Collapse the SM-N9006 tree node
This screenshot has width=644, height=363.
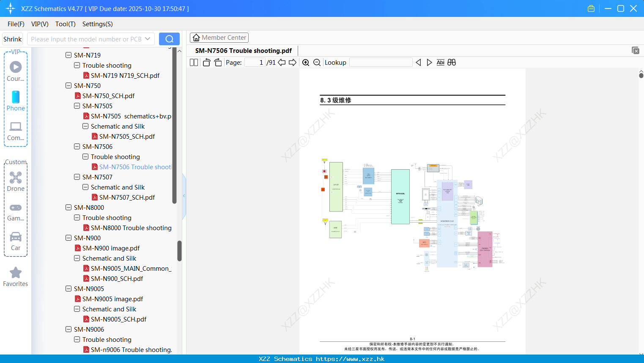point(69,329)
